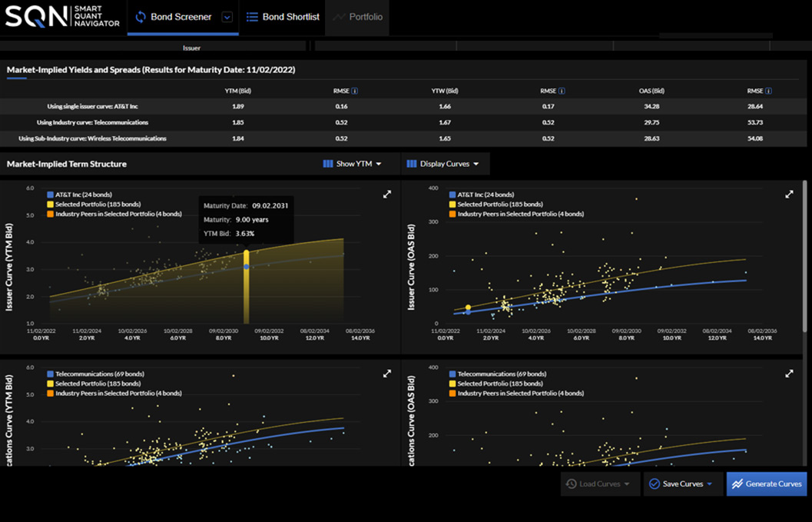Toggle Industry Peers series in Telecommunications YTM legend
812x522 pixels.
pos(117,393)
